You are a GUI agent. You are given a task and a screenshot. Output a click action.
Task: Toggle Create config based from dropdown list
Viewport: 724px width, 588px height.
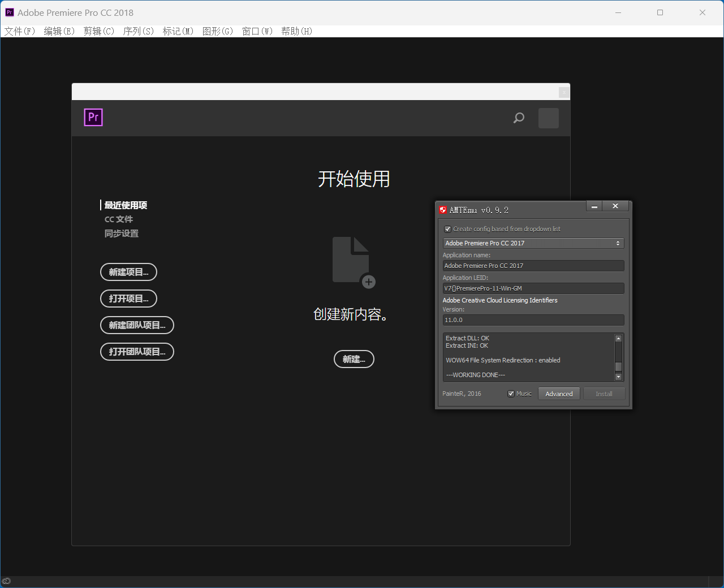(x=448, y=229)
